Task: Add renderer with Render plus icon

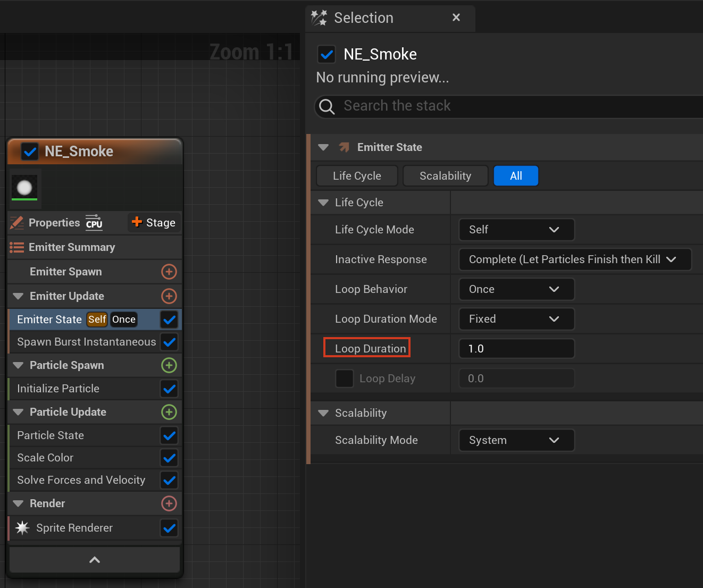Action: coord(169,503)
